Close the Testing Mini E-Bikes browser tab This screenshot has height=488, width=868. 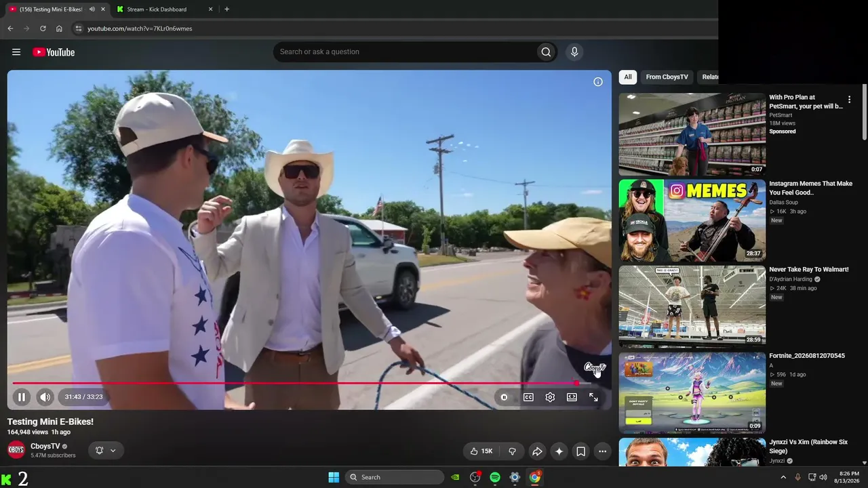pyautogui.click(x=102, y=9)
